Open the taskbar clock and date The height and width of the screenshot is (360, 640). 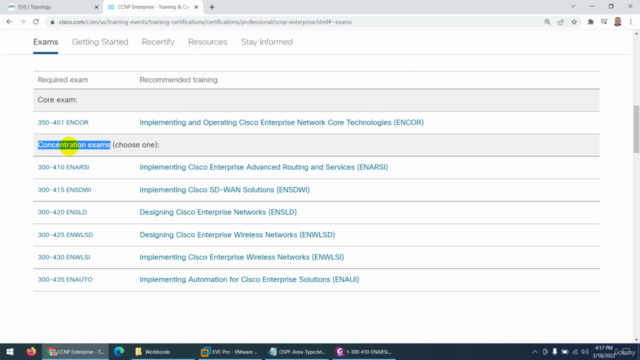[604, 352]
